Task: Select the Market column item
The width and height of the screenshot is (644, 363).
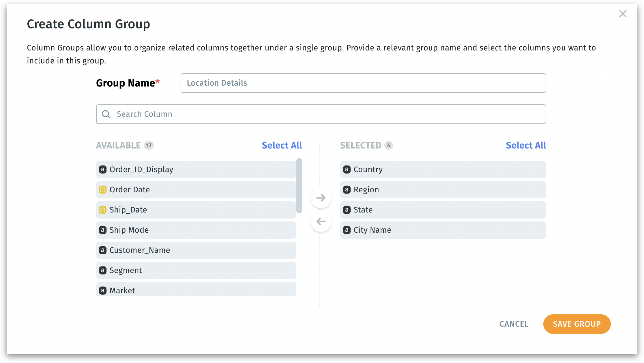Action: tap(196, 290)
